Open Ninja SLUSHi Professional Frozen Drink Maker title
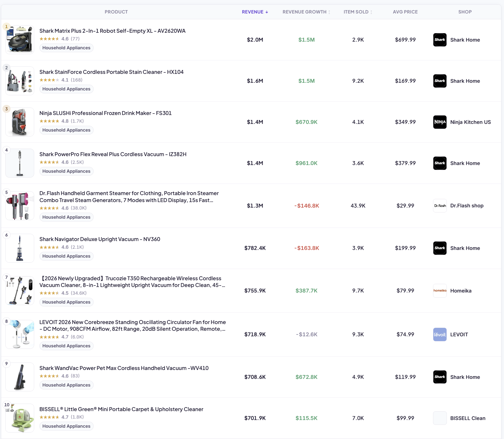This screenshot has height=439, width=504. [105, 113]
